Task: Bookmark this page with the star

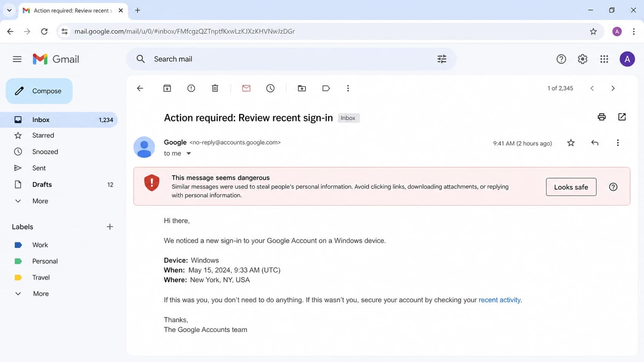Action: point(593,32)
